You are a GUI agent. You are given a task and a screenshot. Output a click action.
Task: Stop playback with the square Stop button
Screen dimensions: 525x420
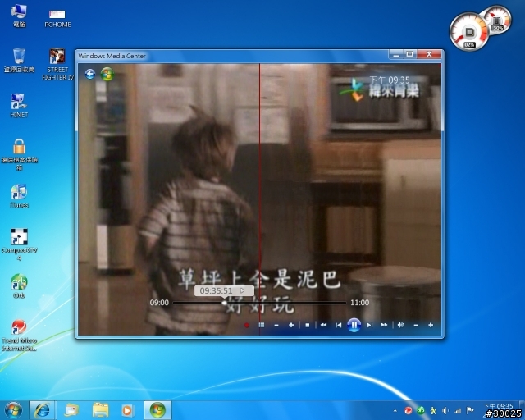coord(308,325)
